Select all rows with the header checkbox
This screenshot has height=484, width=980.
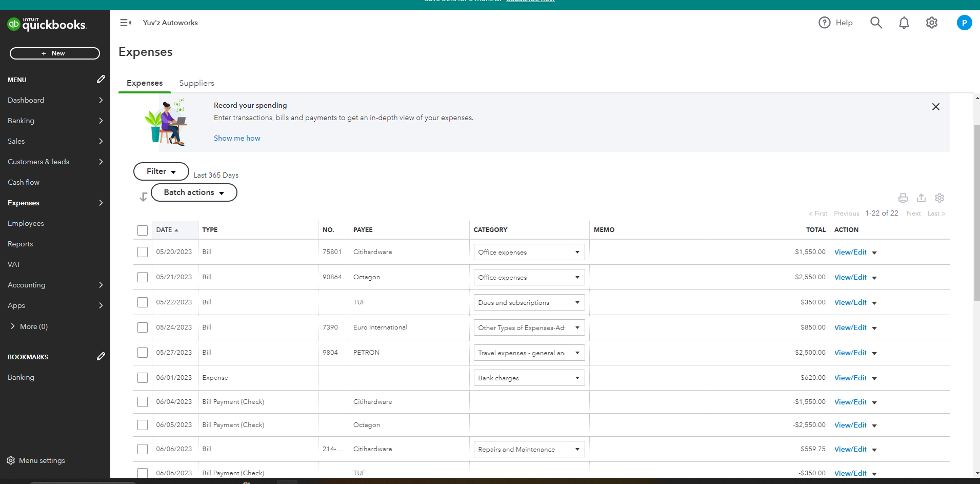click(143, 230)
